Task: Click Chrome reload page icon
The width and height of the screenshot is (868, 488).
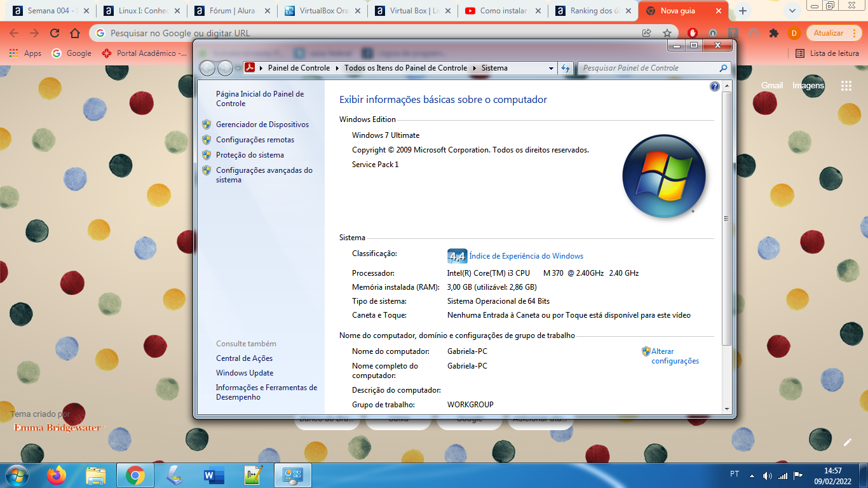Action: point(55,33)
